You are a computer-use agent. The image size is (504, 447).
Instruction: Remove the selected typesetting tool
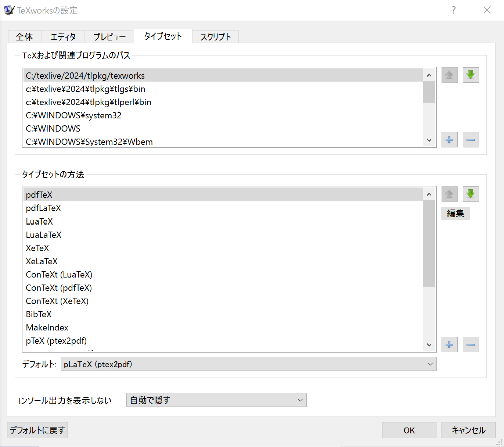tap(471, 344)
